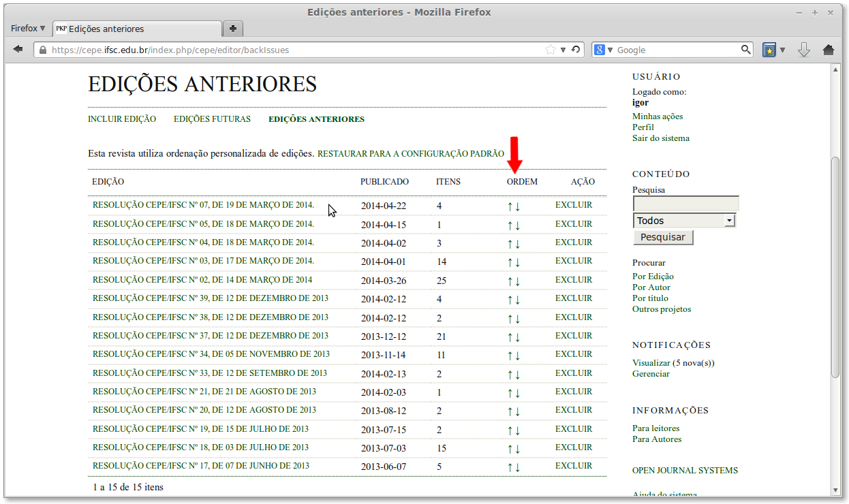Open the search engine selector dropdown

pyautogui.click(x=608, y=49)
